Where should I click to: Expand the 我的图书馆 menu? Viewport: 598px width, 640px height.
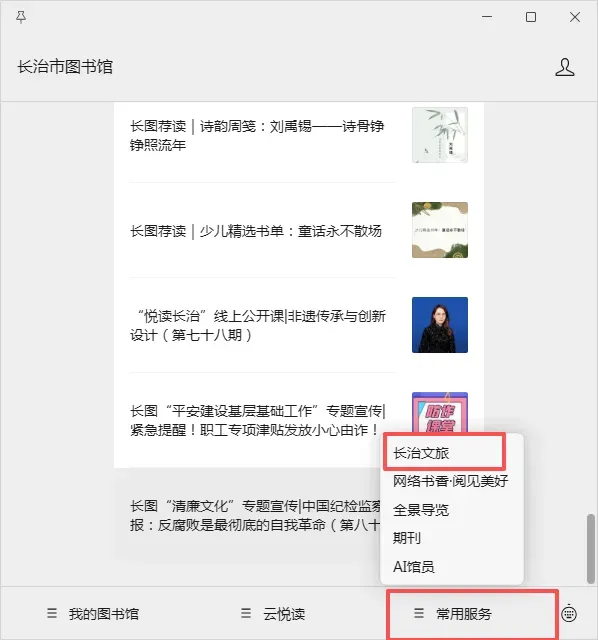pyautogui.click(x=93, y=613)
